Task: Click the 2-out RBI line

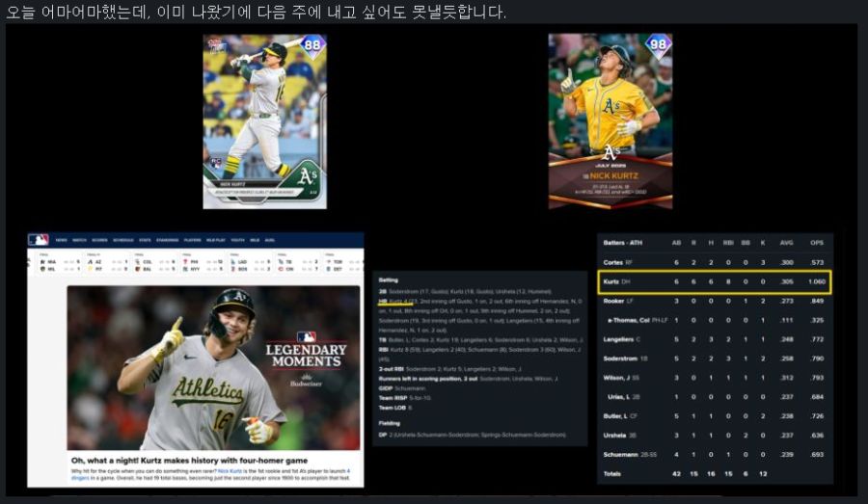Action: click(x=449, y=369)
